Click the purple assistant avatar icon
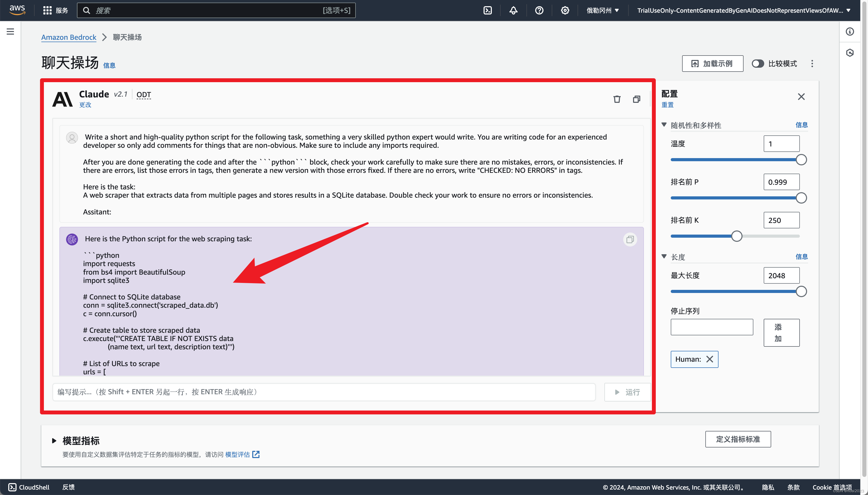The width and height of the screenshot is (868, 495). tap(72, 239)
